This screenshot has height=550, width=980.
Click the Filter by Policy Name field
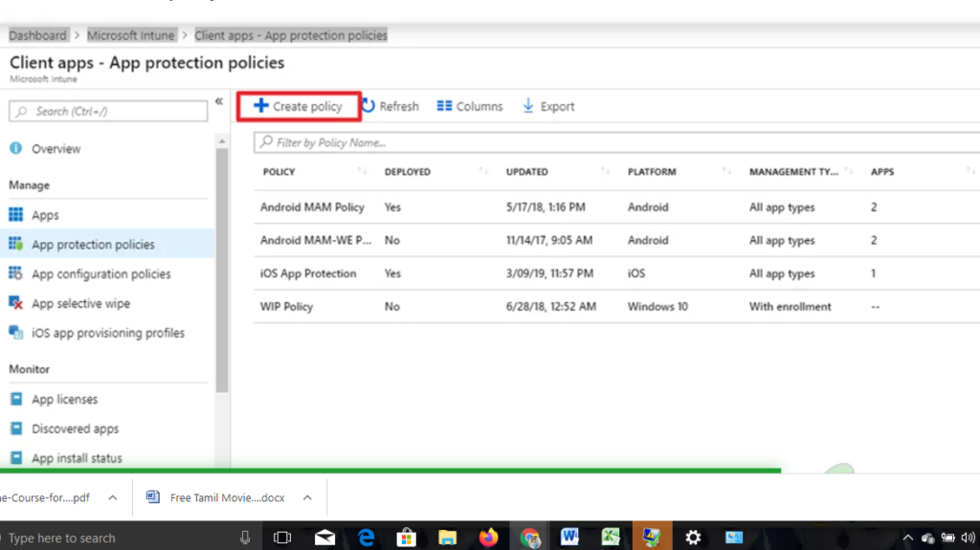pyautogui.click(x=616, y=143)
